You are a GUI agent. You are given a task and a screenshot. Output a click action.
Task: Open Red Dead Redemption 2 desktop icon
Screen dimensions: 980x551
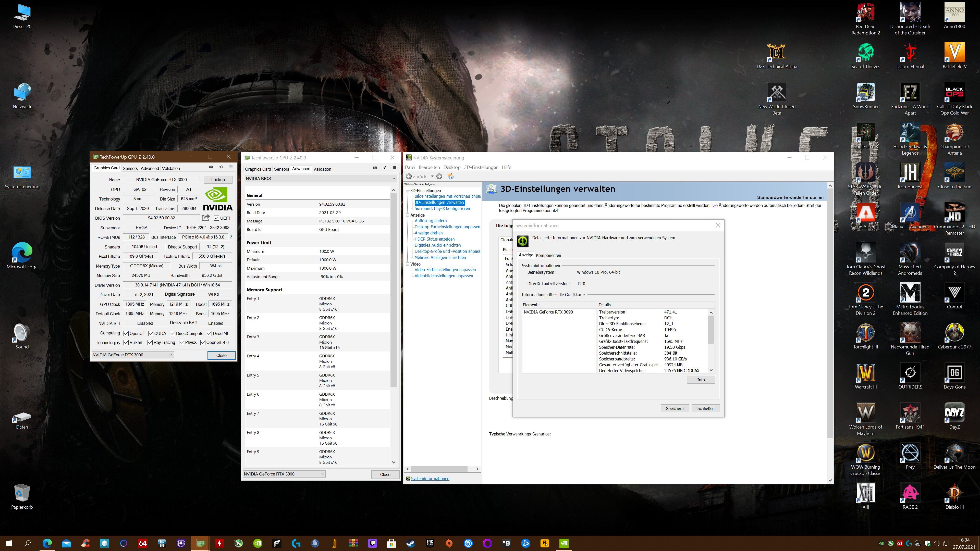tap(865, 19)
